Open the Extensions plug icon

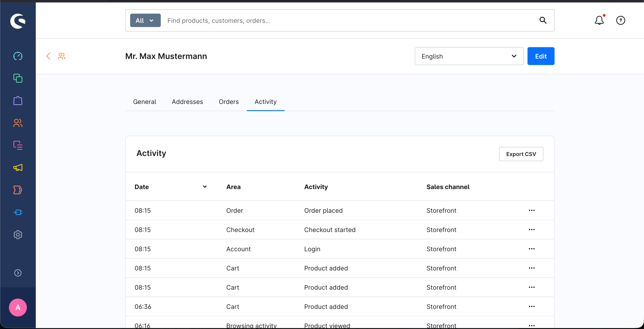click(x=18, y=212)
